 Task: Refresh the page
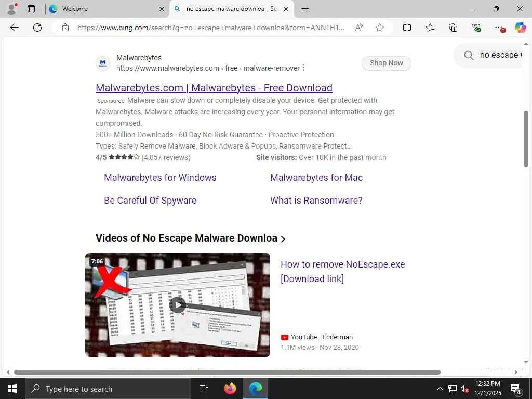37,28
